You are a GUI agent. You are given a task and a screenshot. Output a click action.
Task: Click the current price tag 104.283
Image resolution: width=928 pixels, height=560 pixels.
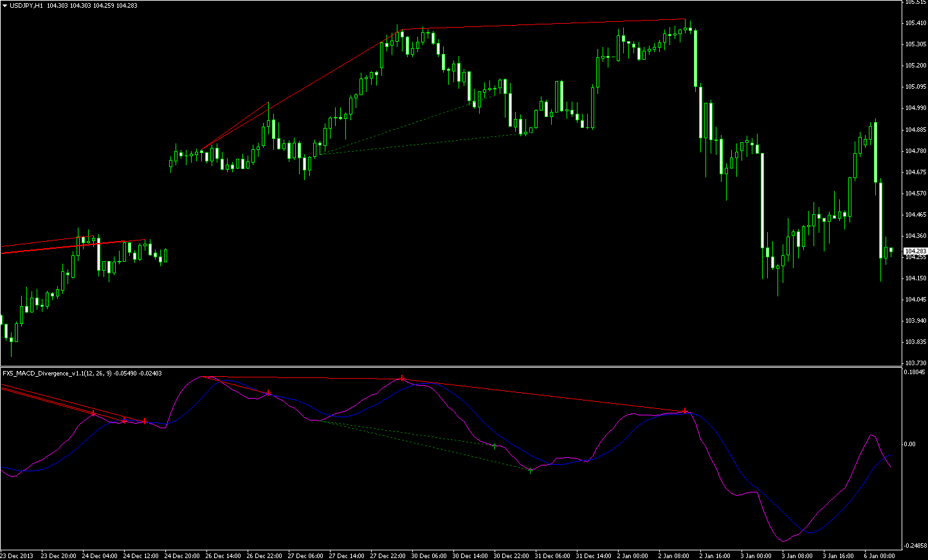pyautogui.click(x=915, y=251)
